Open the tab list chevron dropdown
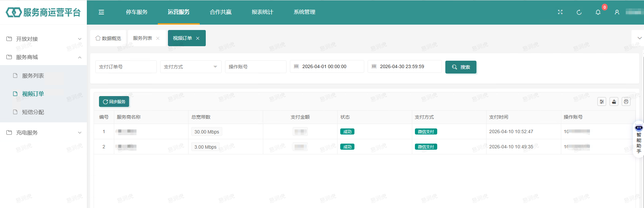Viewport: 644px width, 208px height. coord(639,38)
